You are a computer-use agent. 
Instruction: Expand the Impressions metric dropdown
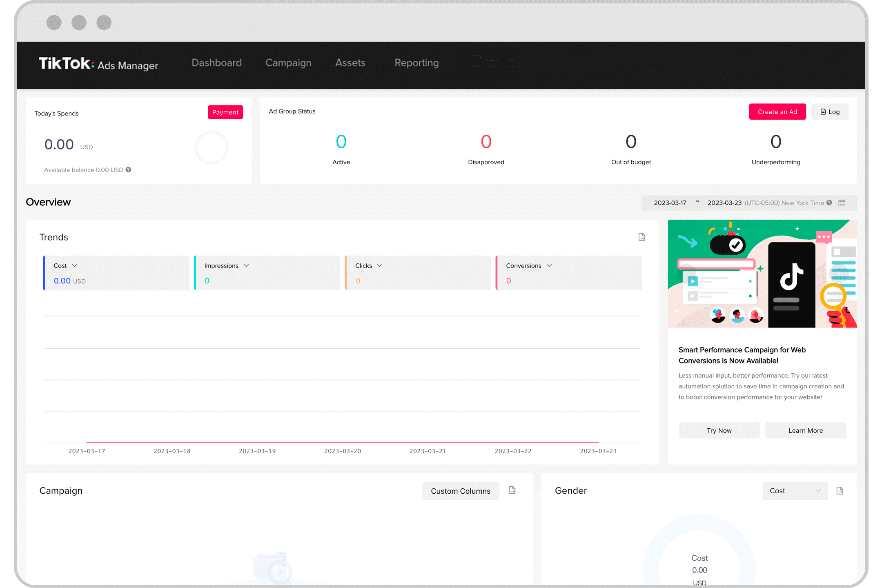pyautogui.click(x=246, y=266)
